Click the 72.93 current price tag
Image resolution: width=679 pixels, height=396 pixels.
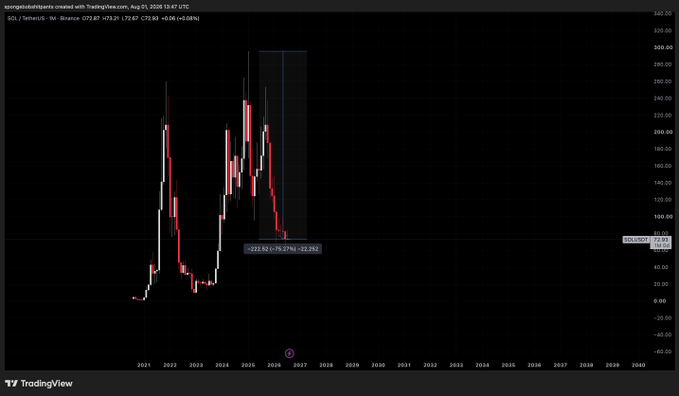(661, 240)
